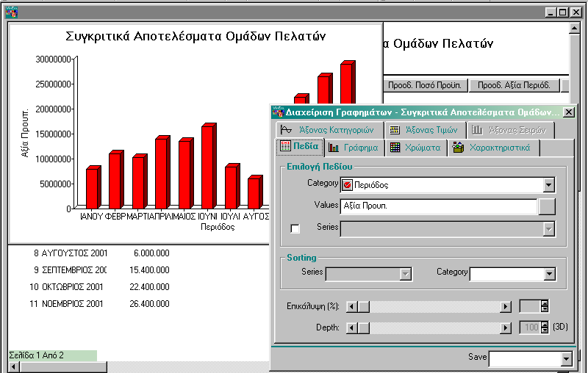Maximize the main window
588x373 pixels.
pos(563,12)
